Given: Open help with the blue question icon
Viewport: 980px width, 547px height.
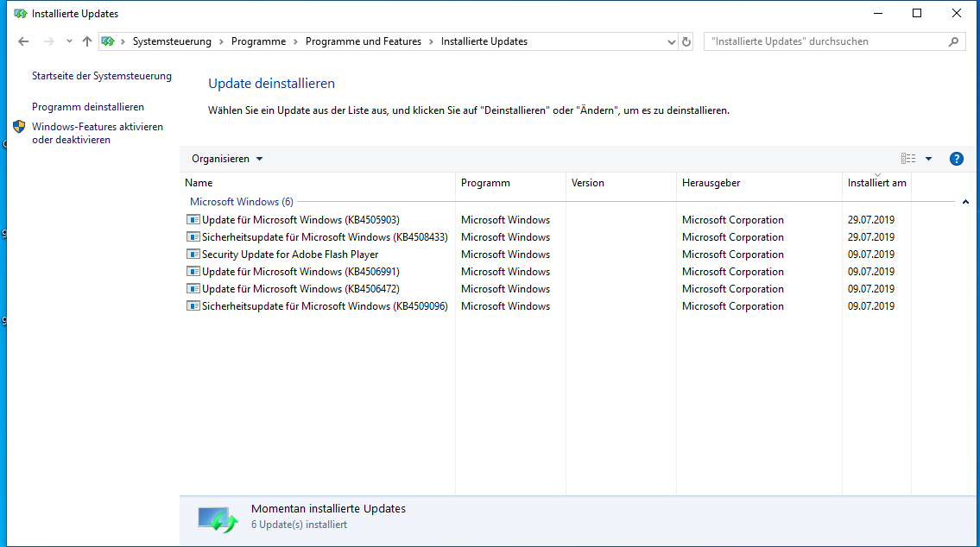Looking at the screenshot, I should click(956, 159).
